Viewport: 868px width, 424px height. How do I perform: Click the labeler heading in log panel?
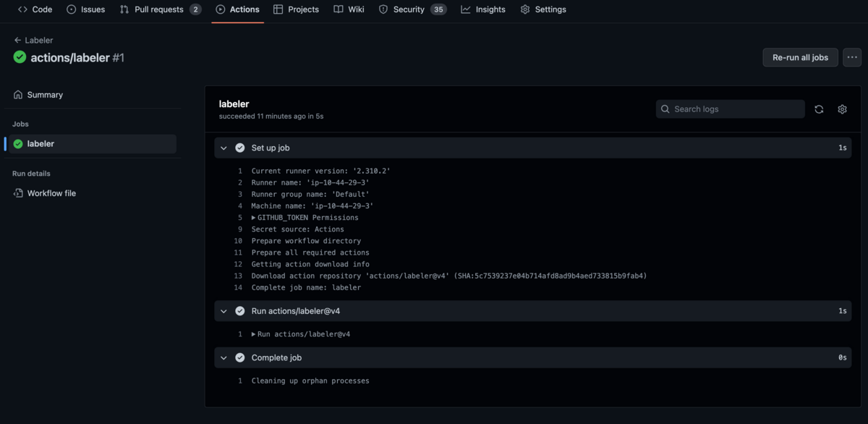point(234,103)
